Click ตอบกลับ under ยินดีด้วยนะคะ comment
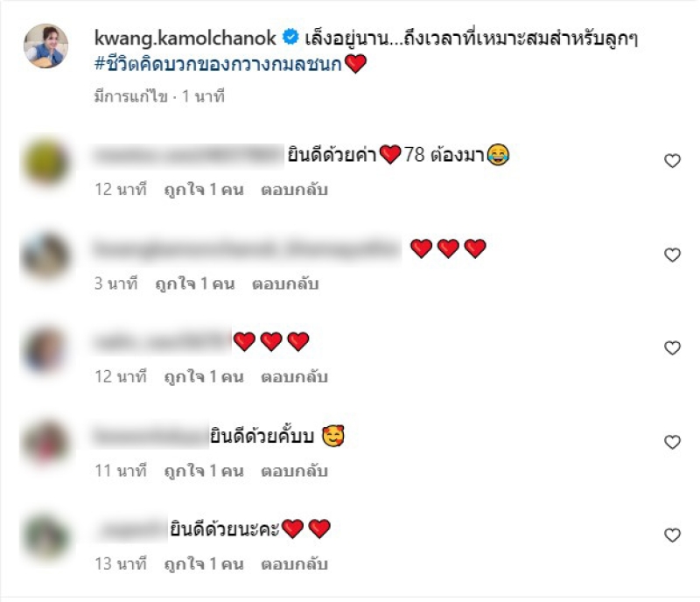The height and width of the screenshot is (602, 700). pos(295,564)
